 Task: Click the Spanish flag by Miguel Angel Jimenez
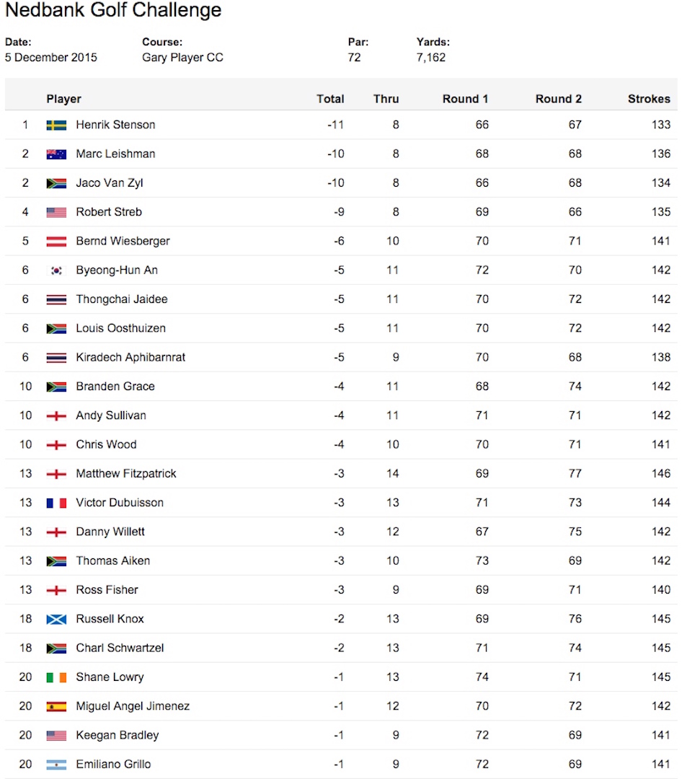56,706
